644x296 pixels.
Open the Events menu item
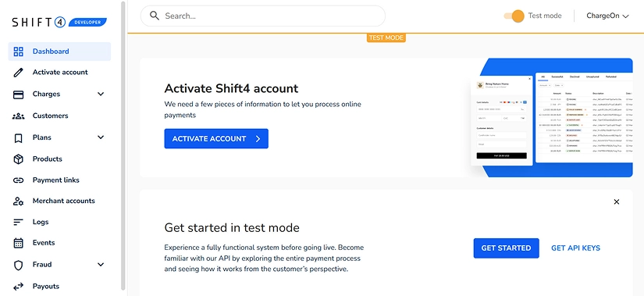point(59,243)
